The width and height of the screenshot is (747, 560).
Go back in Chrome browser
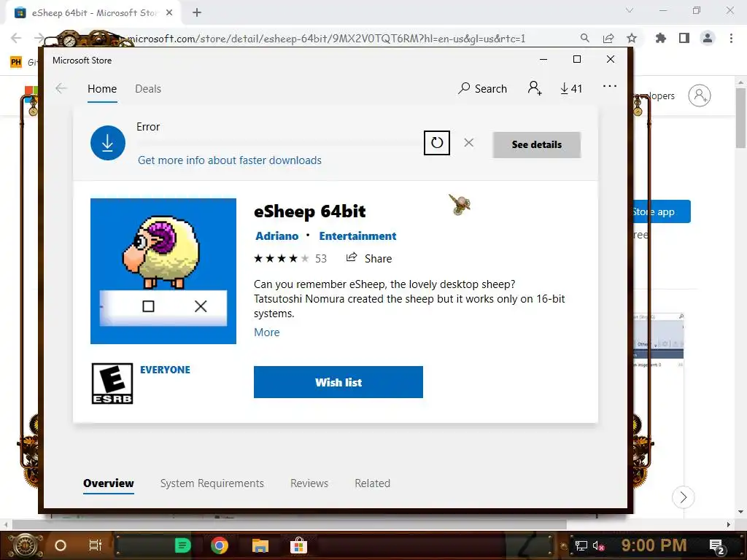coord(16,38)
